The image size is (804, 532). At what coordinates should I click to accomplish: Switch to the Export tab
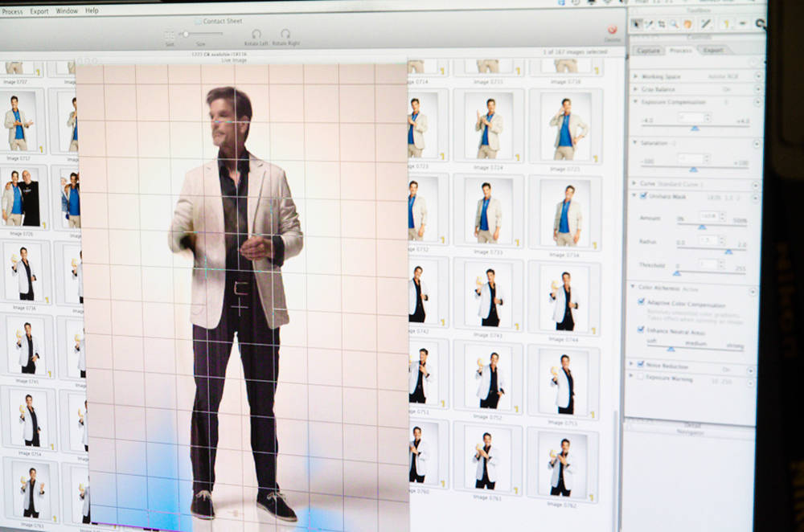click(712, 50)
